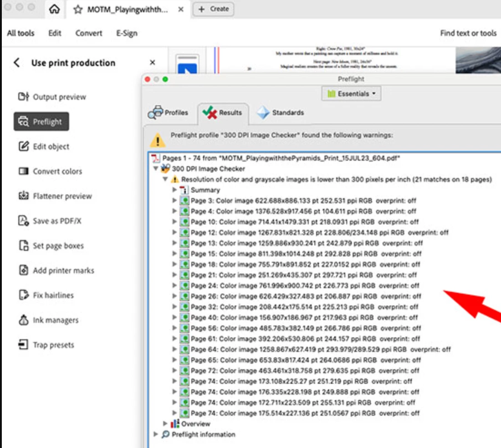Image resolution: width=501 pixels, height=448 pixels.
Task: Go to the Acrobat Home icon
Action: 54,9
